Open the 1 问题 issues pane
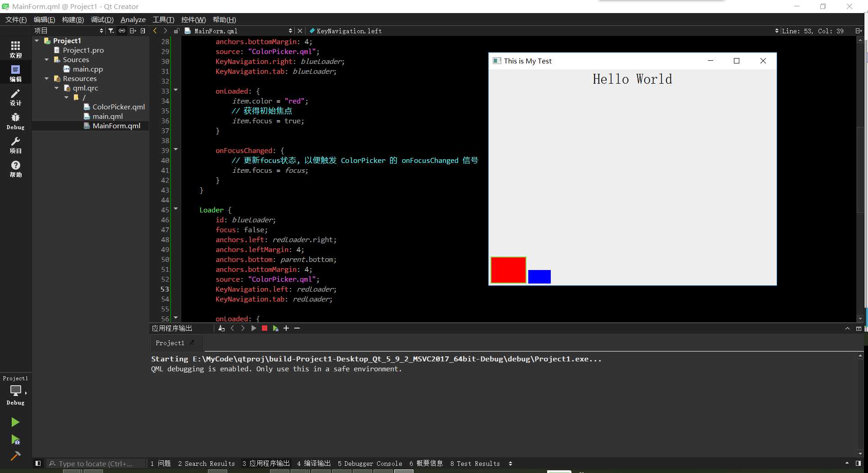868x473 pixels. click(161, 463)
